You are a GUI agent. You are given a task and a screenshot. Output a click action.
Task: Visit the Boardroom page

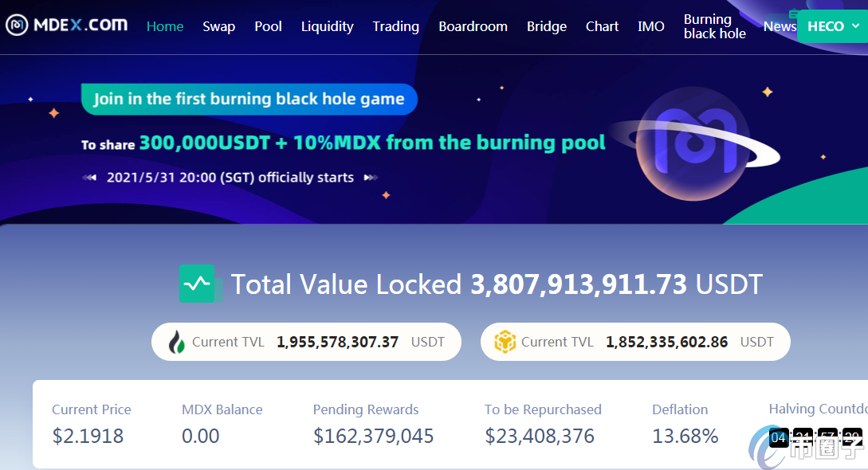(473, 26)
